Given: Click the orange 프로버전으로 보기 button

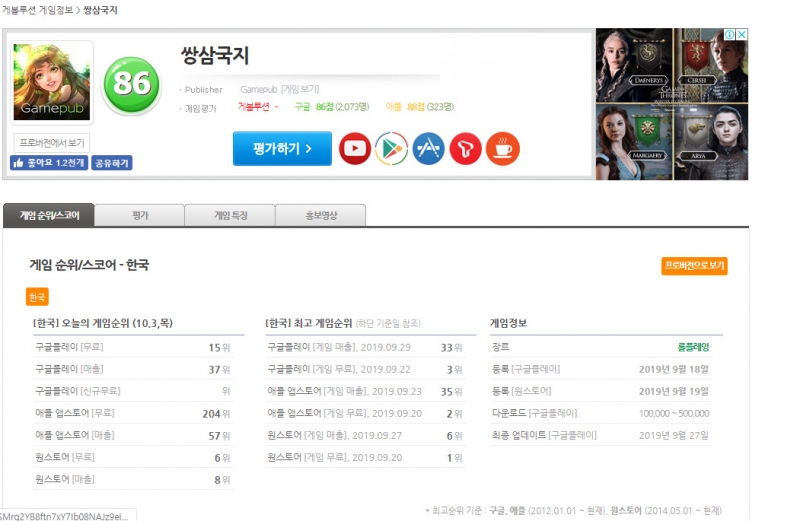Looking at the screenshot, I should coord(694,266).
